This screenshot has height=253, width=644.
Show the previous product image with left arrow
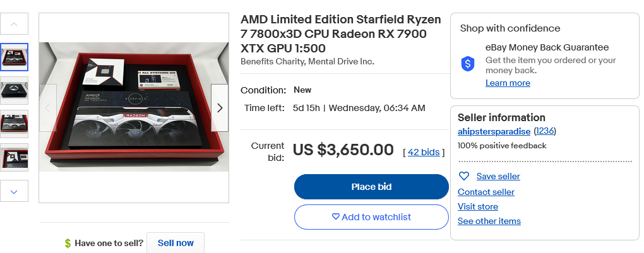pyautogui.click(x=48, y=108)
